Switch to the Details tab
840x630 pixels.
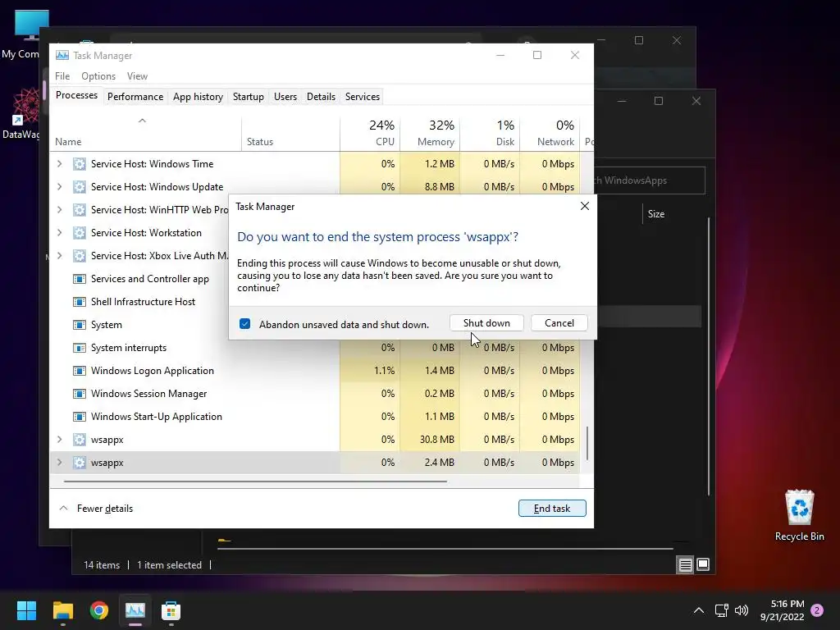[x=321, y=97]
